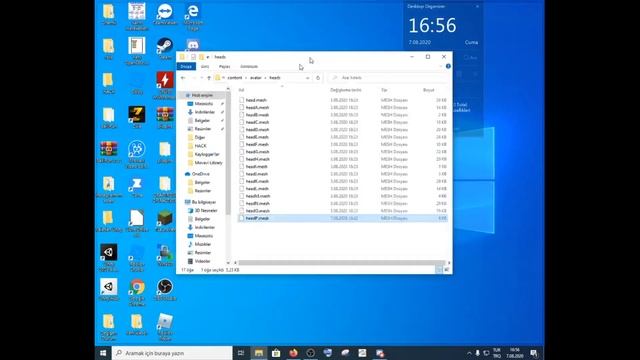
Task: Open the notification center icon
Action: click(x=533, y=353)
